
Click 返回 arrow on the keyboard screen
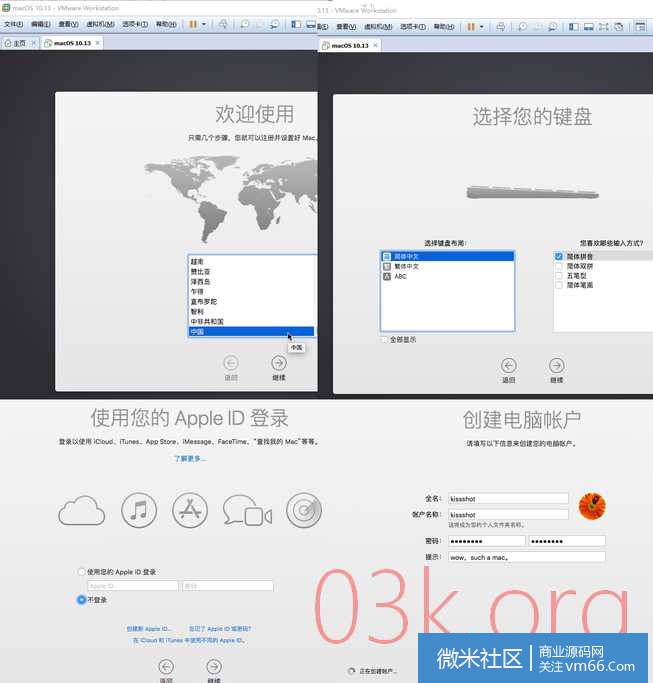tap(508, 365)
